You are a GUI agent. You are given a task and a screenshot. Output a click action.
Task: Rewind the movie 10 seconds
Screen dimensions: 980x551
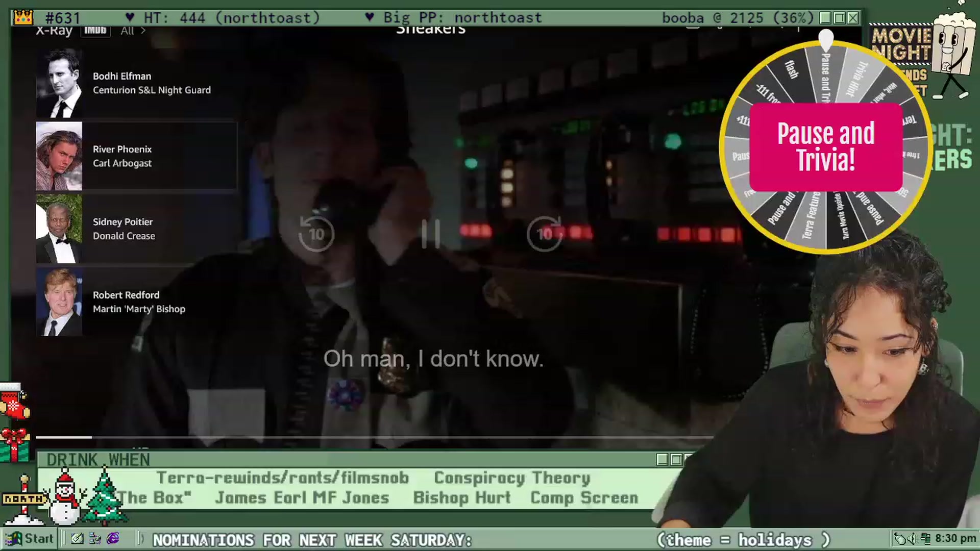coord(316,234)
